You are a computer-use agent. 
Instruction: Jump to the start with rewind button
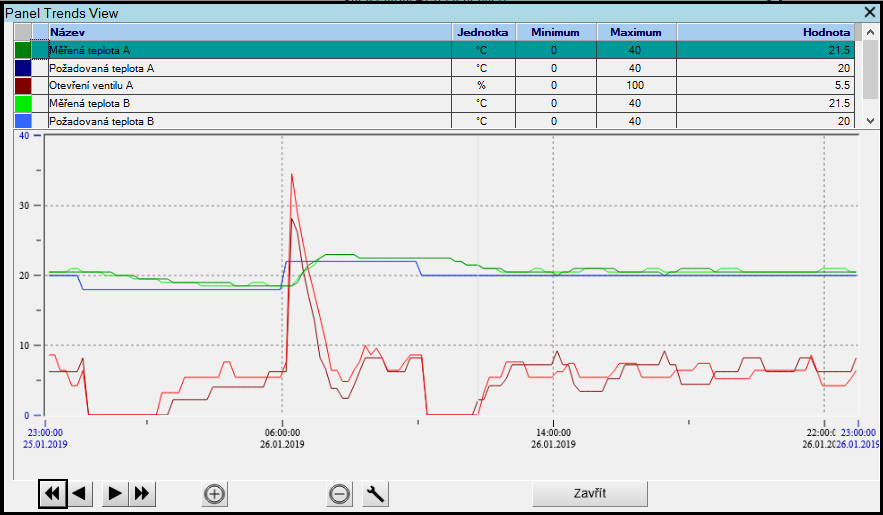53,493
